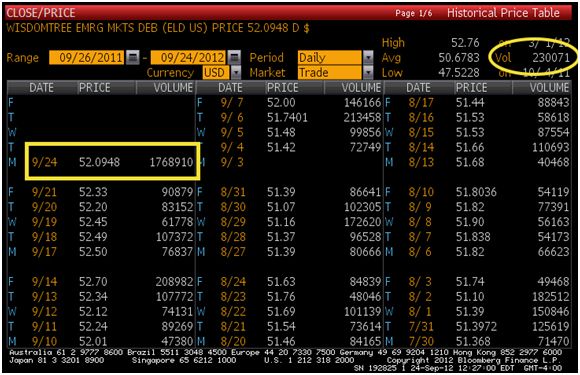Open the start date calendar picker icon

coord(132,57)
